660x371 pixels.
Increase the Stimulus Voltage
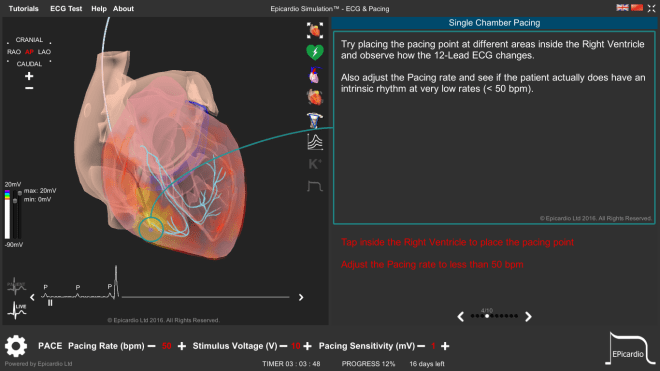pyautogui.click(x=308, y=346)
